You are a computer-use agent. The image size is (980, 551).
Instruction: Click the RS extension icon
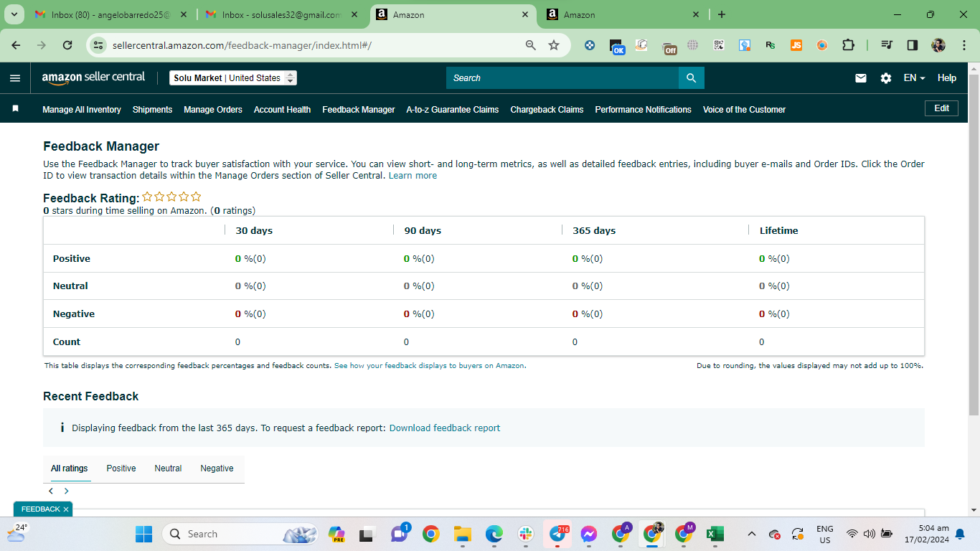(771, 45)
